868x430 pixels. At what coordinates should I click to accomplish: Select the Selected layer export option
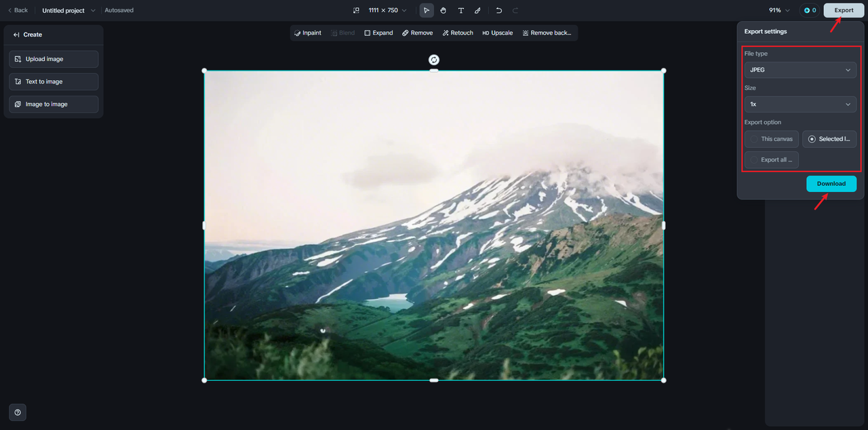[x=829, y=139]
